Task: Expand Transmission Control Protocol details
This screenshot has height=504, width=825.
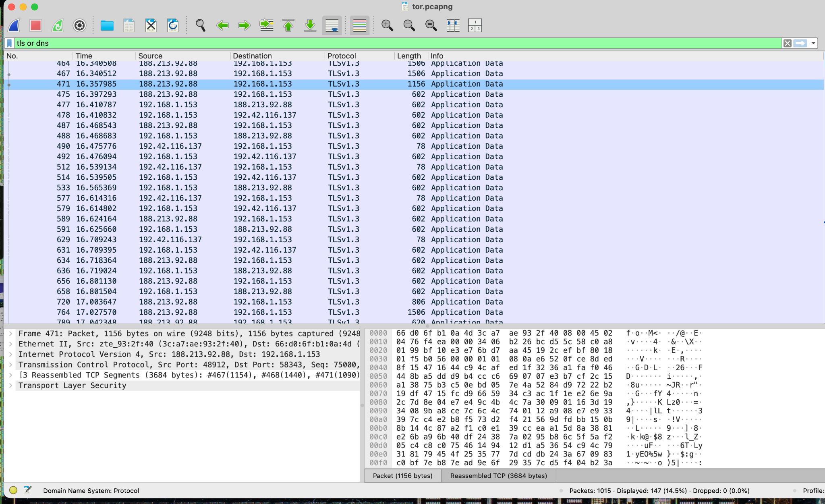Action: click(10, 365)
